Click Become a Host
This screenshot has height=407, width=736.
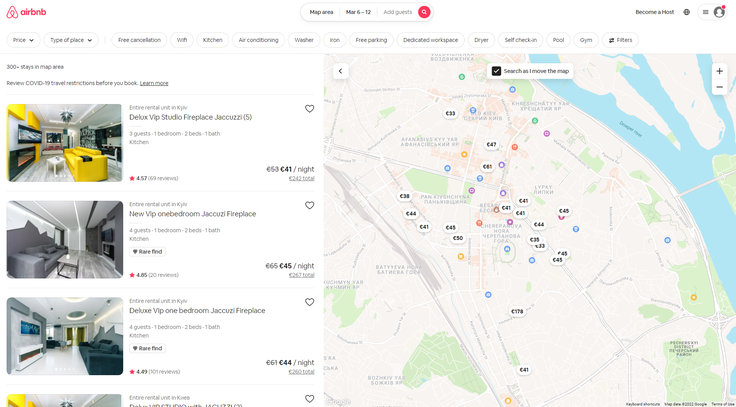click(654, 12)
